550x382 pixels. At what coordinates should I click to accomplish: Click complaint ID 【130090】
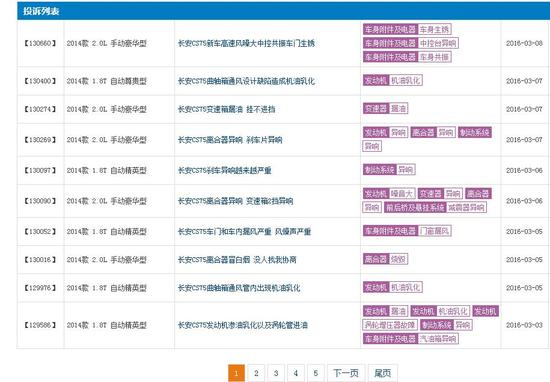[x=40, y=201]
